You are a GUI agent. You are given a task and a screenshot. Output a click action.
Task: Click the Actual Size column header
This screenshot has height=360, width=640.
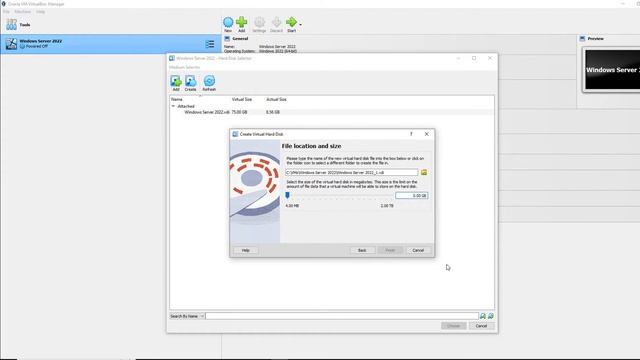(x=276, y=99)
